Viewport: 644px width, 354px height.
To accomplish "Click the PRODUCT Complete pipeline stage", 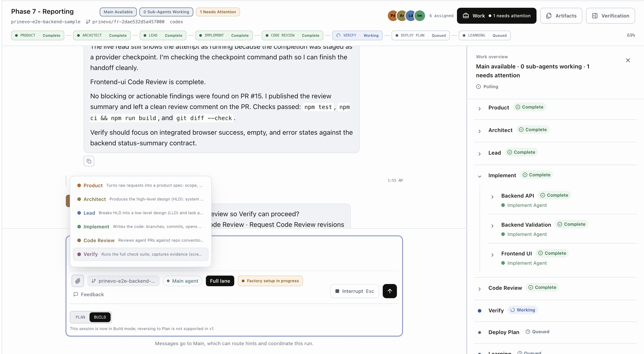I will (37, 35).
